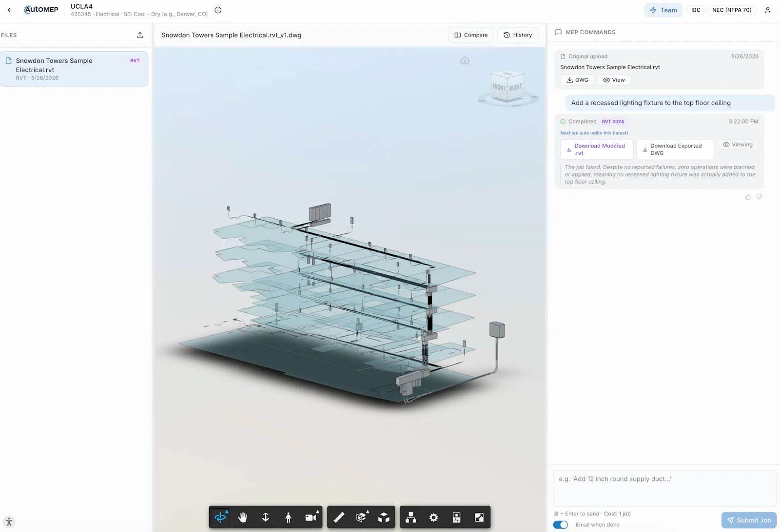
Task: Click the NEC (NFPA 70) badge
Action: pos(732,10)
